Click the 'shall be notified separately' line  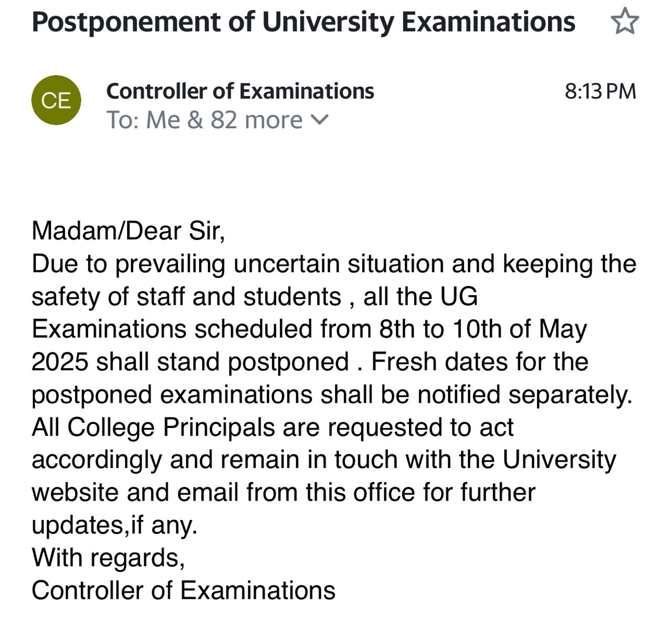(x=332, y=395)
